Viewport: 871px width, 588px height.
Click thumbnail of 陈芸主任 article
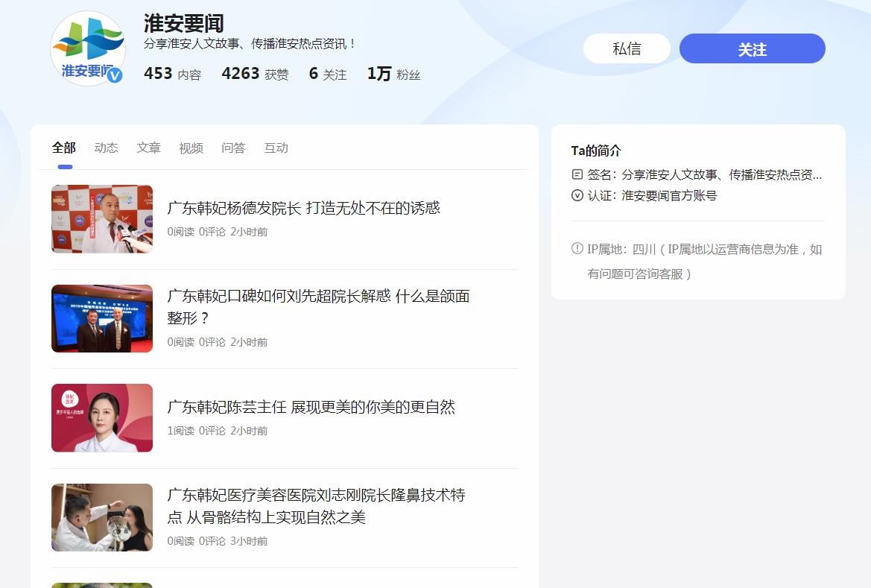[102, 418]
